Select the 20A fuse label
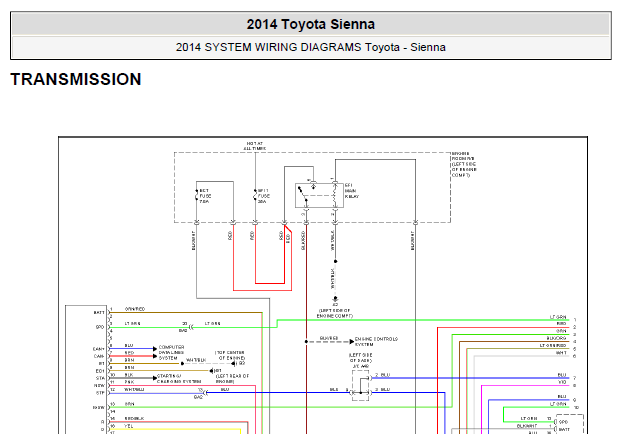 coord(264,196)
